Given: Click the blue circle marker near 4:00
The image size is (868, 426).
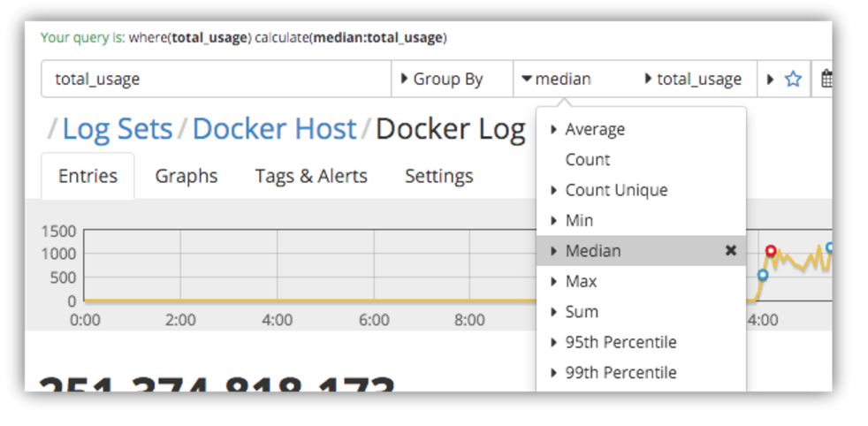Looking at the screenshot, I should point(762,276).
